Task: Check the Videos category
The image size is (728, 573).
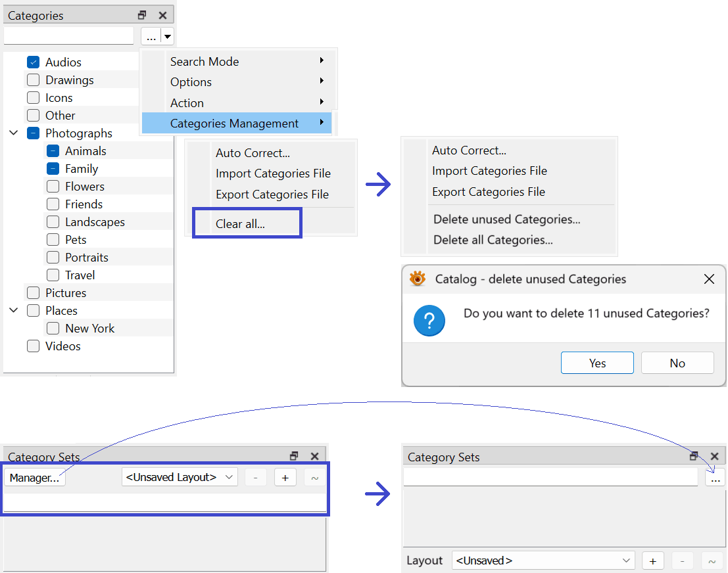Action: 33,346
